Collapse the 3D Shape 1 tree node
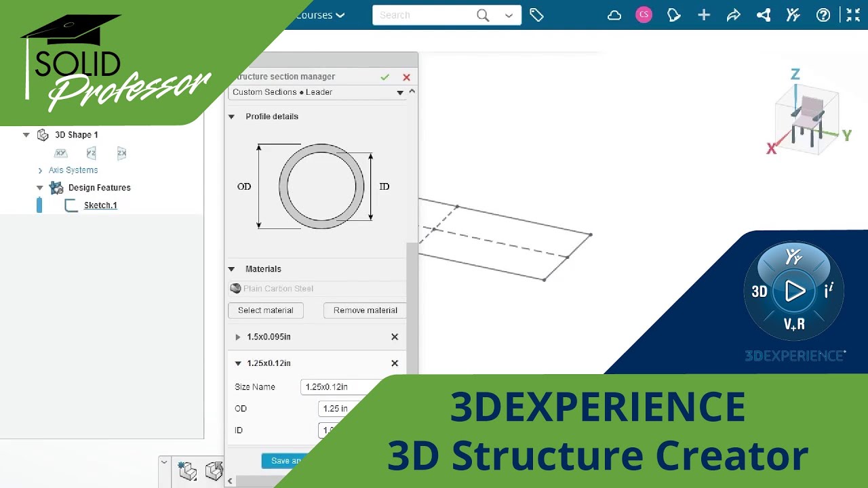Screen dimensions: 868x488 [26, 135]
